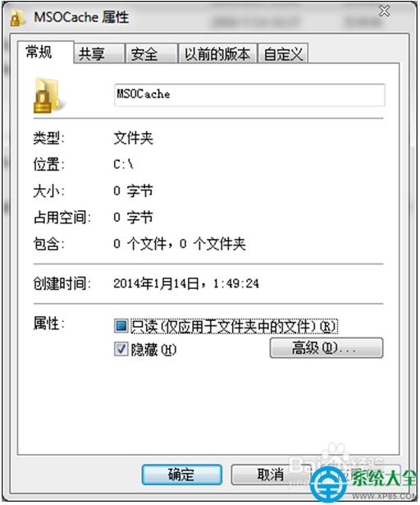Click the MSOCache 属性 title bar text
The width and height of the screenshot is (420, 505).
(81, 17)
